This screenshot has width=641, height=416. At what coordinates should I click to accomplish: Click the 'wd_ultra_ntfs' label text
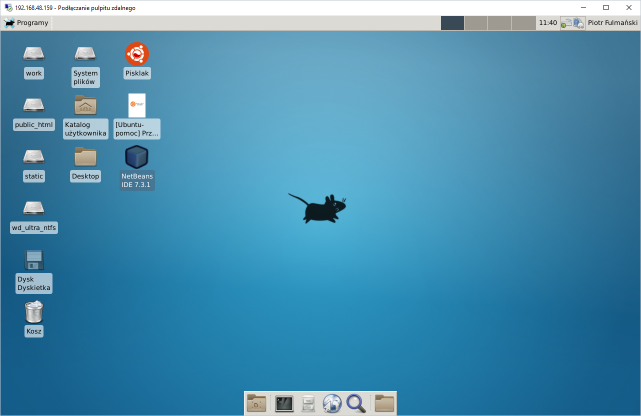(34, 228)
